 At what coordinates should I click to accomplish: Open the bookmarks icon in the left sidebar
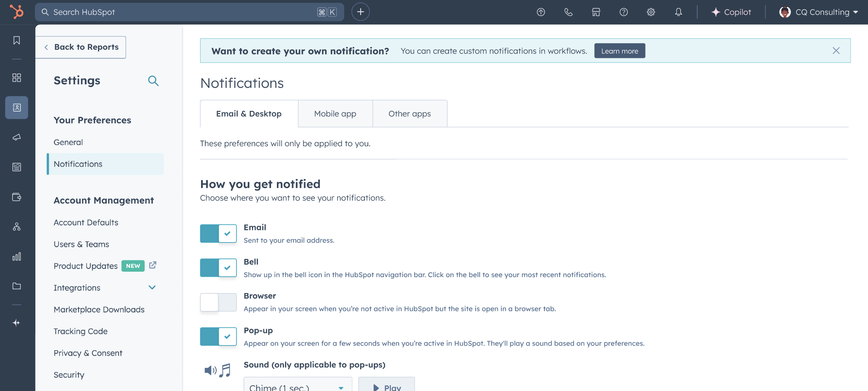[x=16, y=40]
